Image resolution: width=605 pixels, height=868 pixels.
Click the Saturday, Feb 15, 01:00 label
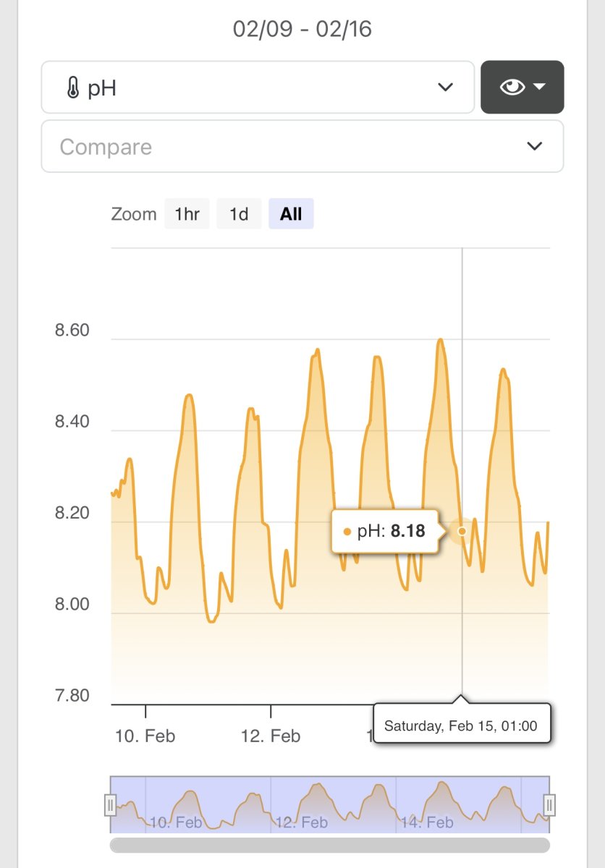[461, 726]
